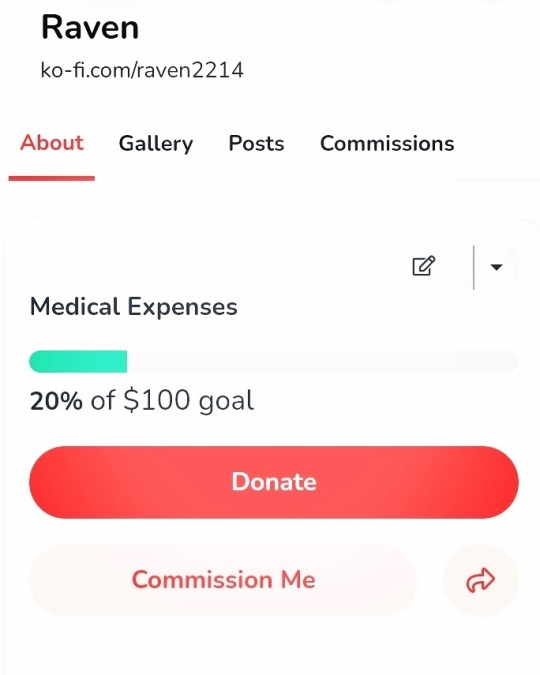Click the divider next to the dropdown caret
The height and width of the screenshot is (675, 540).
[x=474, y=267]
